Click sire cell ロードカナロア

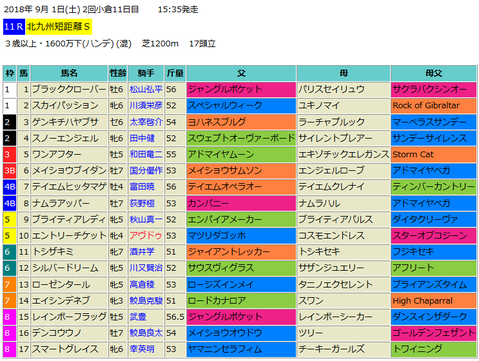pos(241,301)
